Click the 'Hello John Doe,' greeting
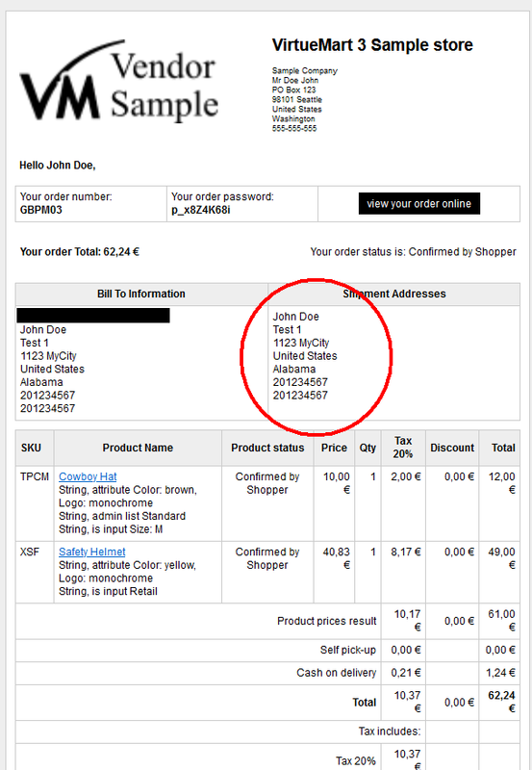This screenshot has height=770, width=532. [x=58, y=166]
